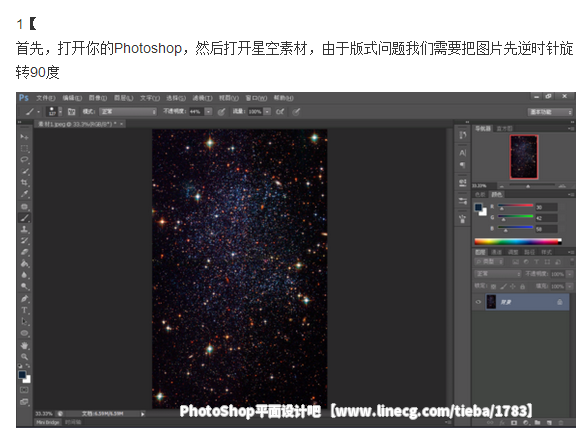Click the color spectrum ramp bar

[x=518, y=241]
